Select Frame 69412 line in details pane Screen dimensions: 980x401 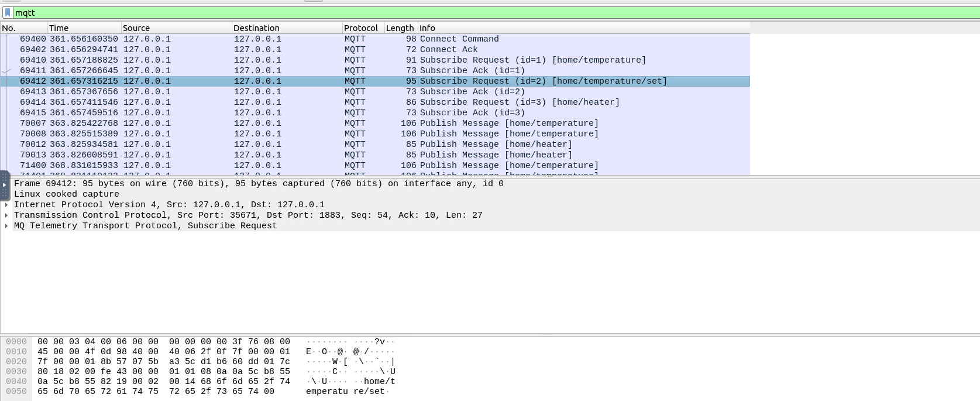pyautogui.click(x=257, y=184)
